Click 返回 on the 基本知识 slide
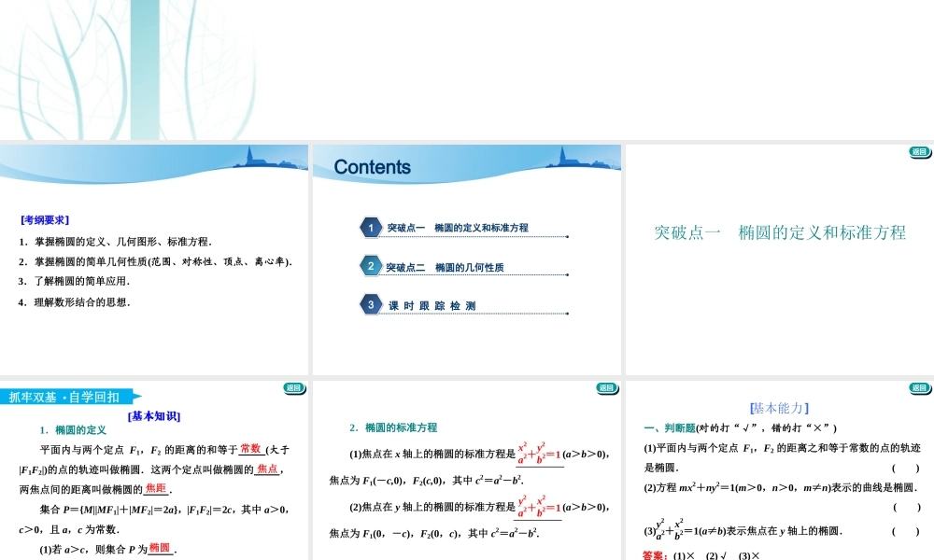 point(294,388)
